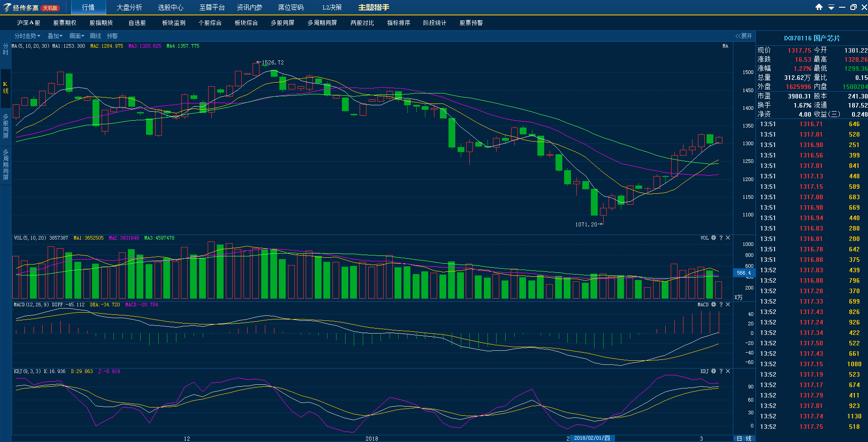The height and width of the screenshot is (442, 868).
Task: Open KDJ indicator settings gear
Action: pos(713,371)
